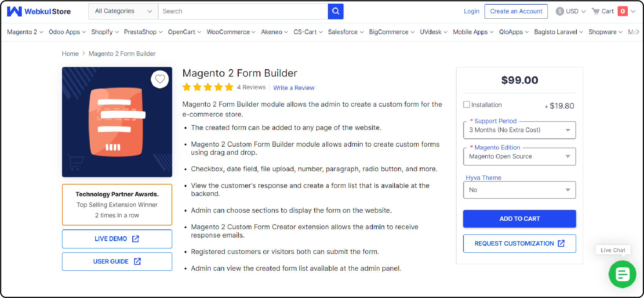The image size is (644, 298).
Task: Open the Shopware menu
Action: (606, 32)
